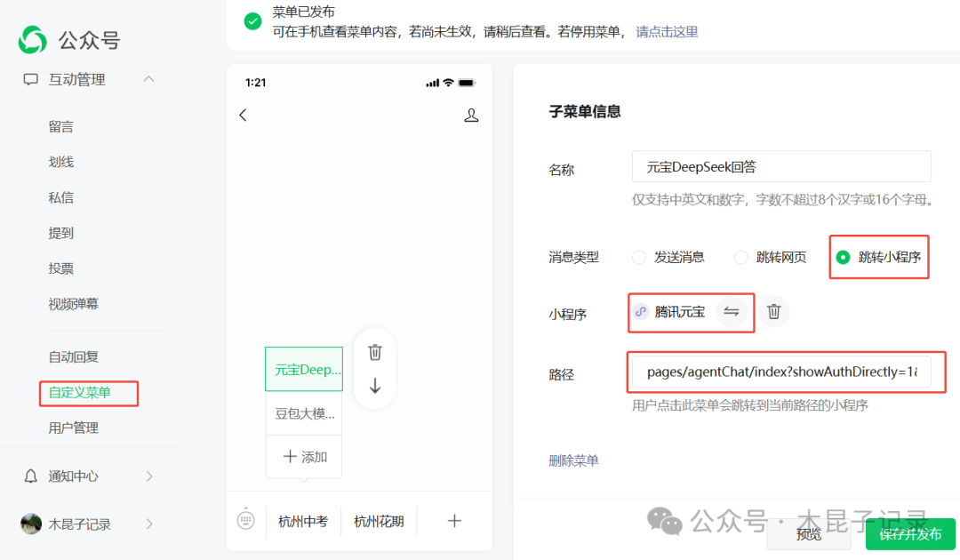
Task: Click the profile person icon in the phone preview
Action: 471,115
